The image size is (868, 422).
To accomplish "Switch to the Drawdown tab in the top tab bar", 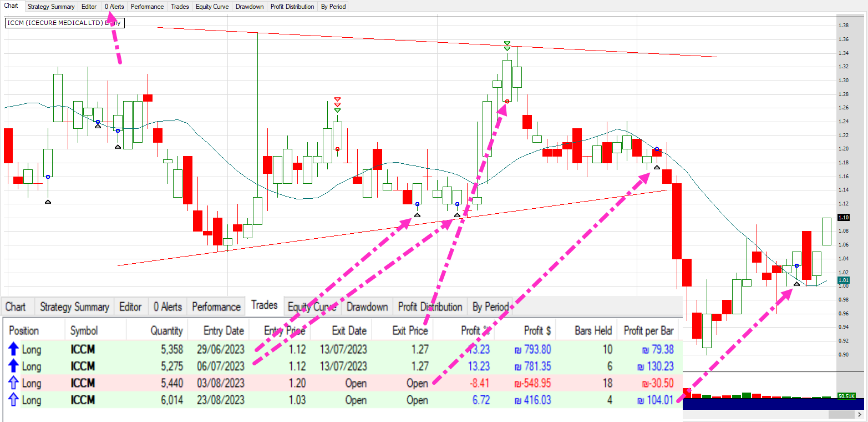I will (249, 7).
